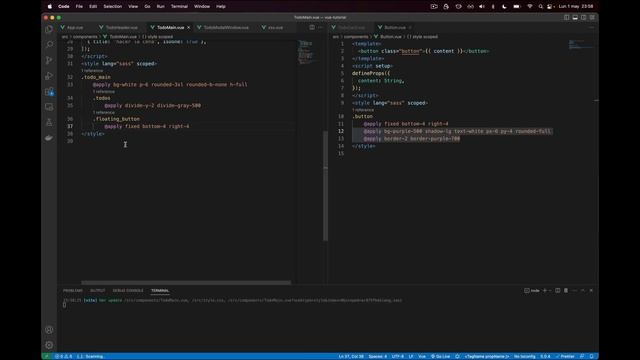
Task: Change LF end of line sequence
Action: [x=411, y=356]
